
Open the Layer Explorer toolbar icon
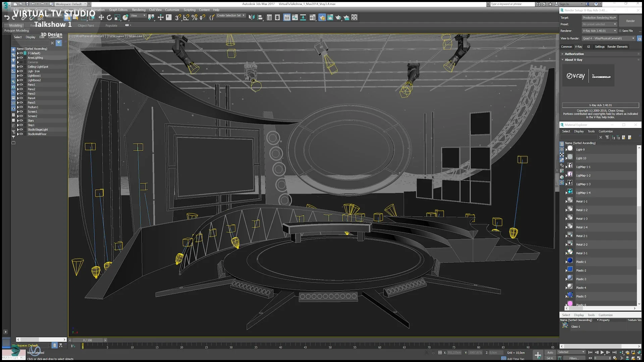click(x=277, y=17)
